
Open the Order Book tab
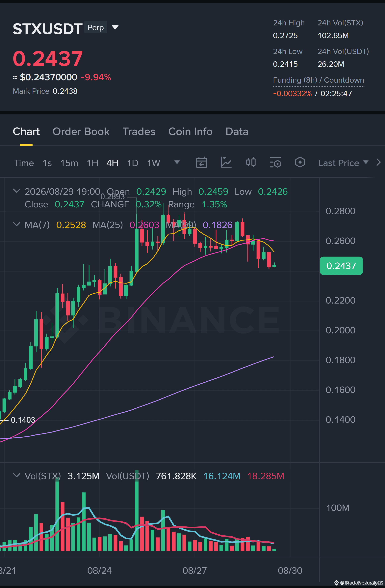click(x=81, y=132)
